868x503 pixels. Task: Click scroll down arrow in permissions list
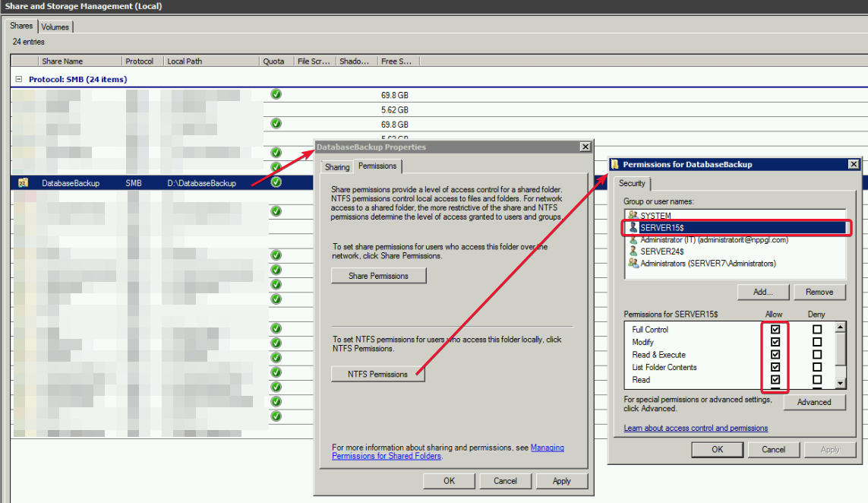[x=841, y=383]
